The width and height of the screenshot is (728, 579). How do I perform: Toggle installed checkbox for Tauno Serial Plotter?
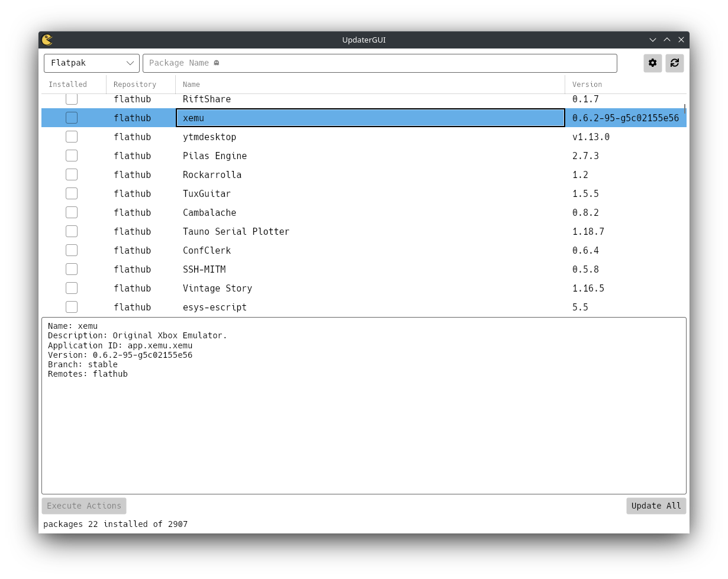(x=72, y=231)
